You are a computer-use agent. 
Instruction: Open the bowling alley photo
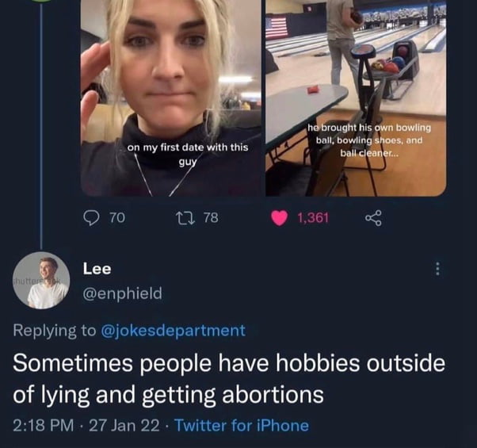[357, 98]
